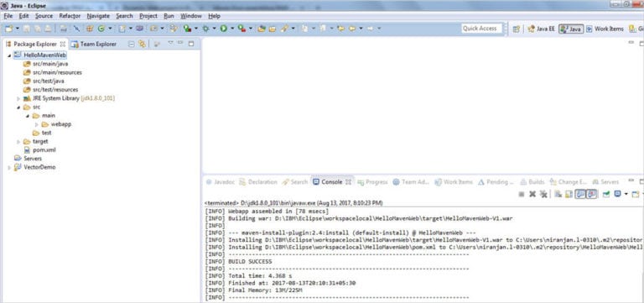Switch to the Servers tab in bottom panel
Viewport: 644px width, 303px height.
tap(605, 182)
